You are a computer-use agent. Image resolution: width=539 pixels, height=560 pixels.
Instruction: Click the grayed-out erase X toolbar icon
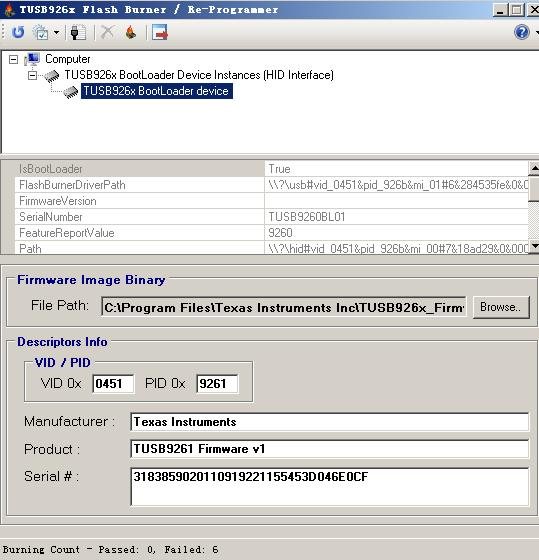107,32
